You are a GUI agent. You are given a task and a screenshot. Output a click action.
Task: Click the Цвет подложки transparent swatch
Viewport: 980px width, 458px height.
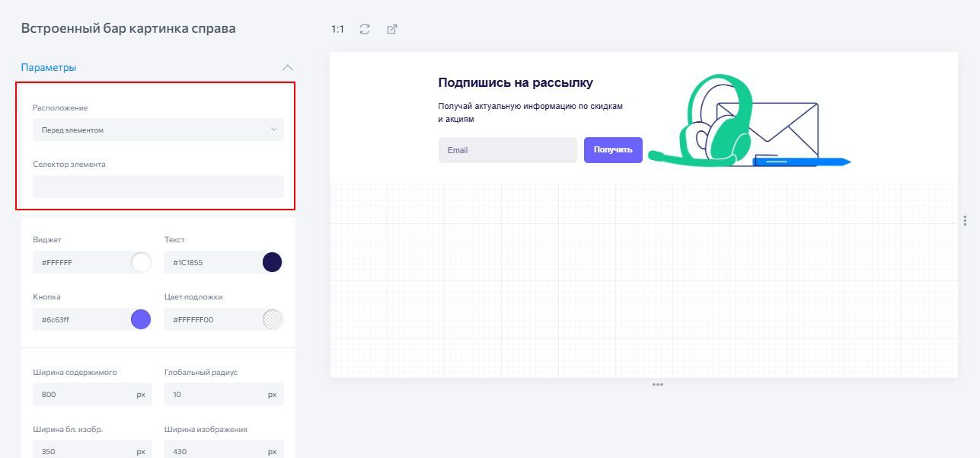pyautogui.click(x=272, y=319)
